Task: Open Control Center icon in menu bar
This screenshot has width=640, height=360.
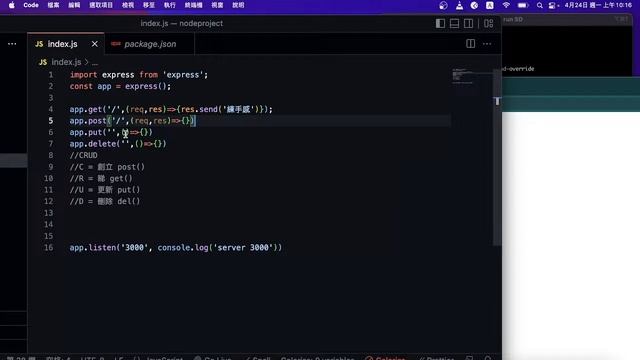Action: [x=552, y=5]
